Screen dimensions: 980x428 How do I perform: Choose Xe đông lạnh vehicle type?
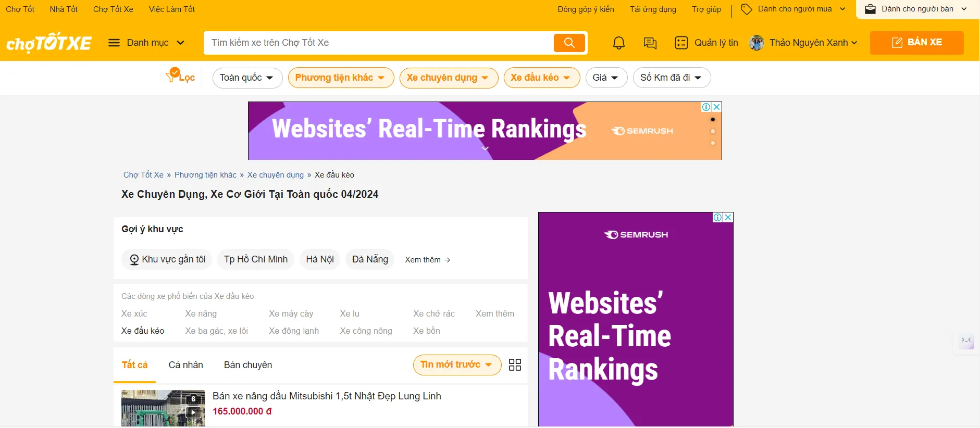[x=294, y=331]
